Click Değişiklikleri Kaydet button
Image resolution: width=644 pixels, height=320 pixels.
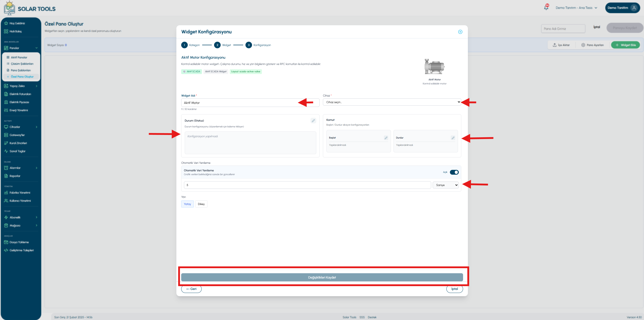click(322, 277)
